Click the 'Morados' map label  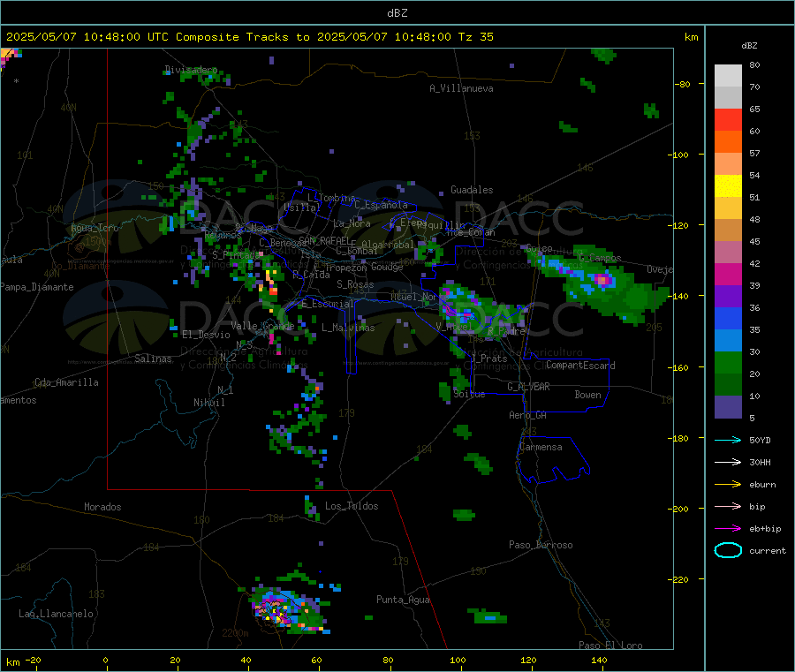tap(102, 507)
